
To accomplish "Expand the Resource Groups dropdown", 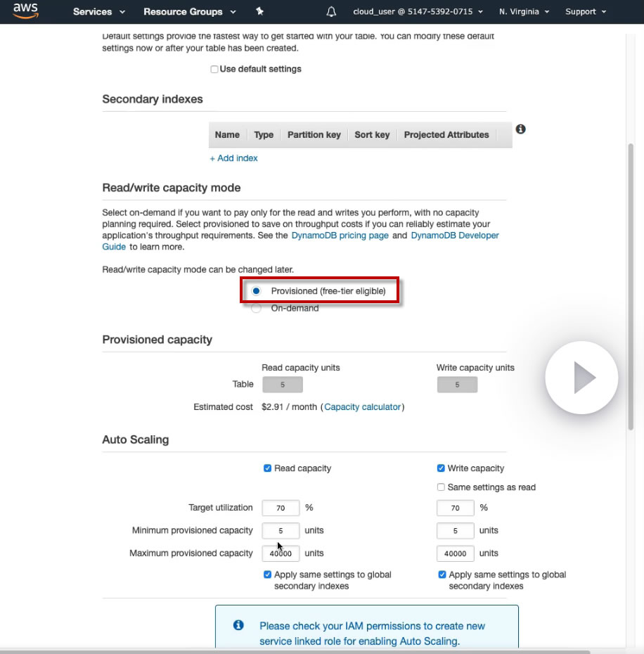I will tap(189, 12).
